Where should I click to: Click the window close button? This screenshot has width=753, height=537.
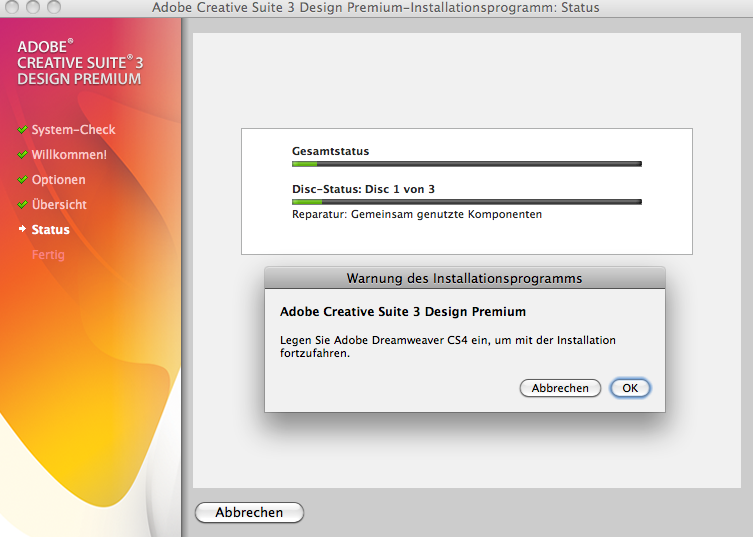[x=12, y=7]
